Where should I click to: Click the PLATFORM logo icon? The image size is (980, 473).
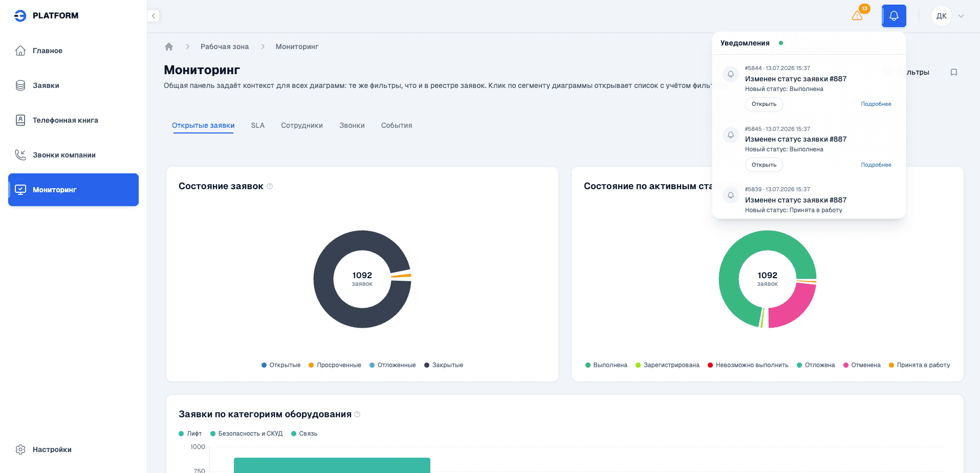20,16
